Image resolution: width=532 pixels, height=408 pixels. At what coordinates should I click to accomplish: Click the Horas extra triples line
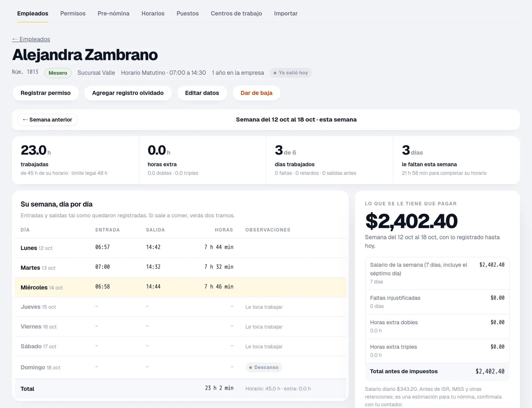(x=437, y=351)
